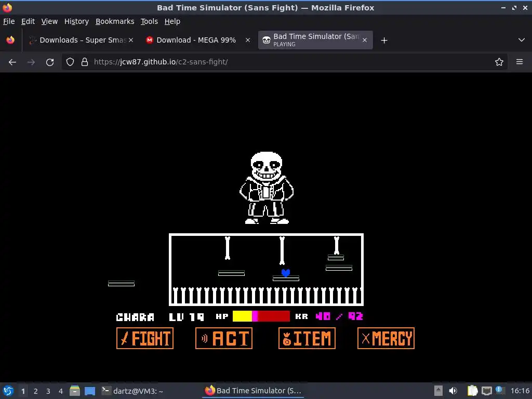Click the CHARA player name
Image resolution: width=532 pixels, height=399 pixels.
[135, 317]
